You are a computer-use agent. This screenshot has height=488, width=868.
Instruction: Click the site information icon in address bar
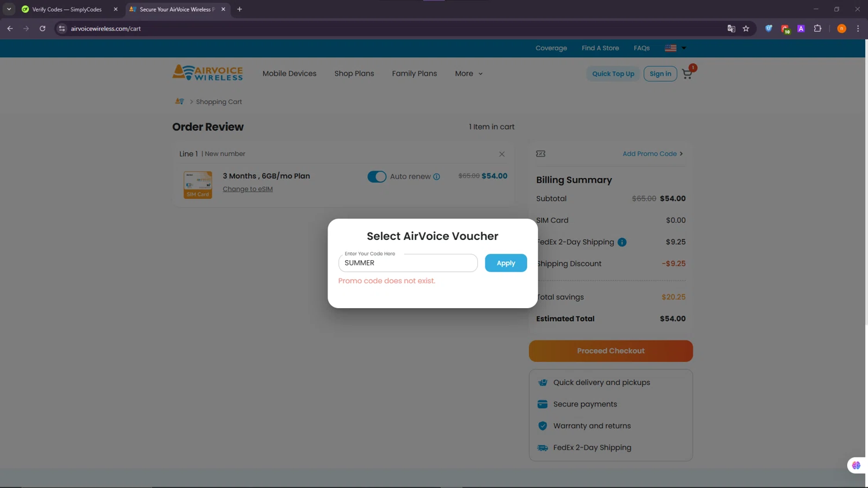(x=62, y=28)
